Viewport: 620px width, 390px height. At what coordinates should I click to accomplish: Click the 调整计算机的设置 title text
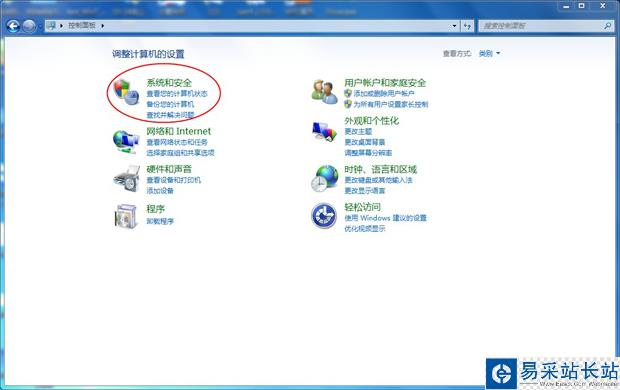pos(148,54)
